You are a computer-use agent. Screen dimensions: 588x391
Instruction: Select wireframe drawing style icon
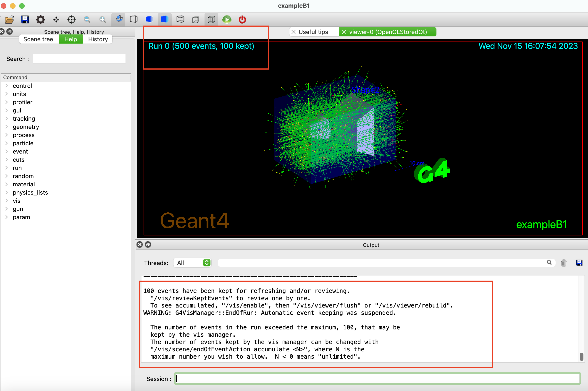tap(180, 19)
